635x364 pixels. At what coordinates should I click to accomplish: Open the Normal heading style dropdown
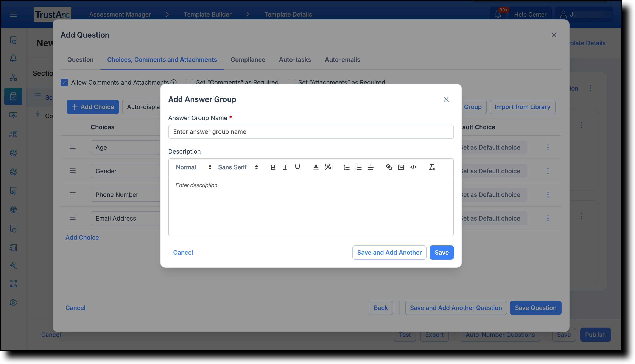(x=193, y=167)
